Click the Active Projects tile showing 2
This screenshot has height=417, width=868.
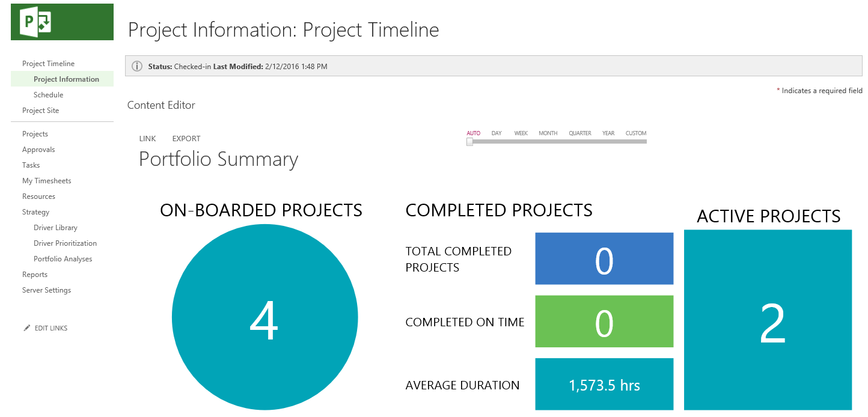[x=768, y=320]
